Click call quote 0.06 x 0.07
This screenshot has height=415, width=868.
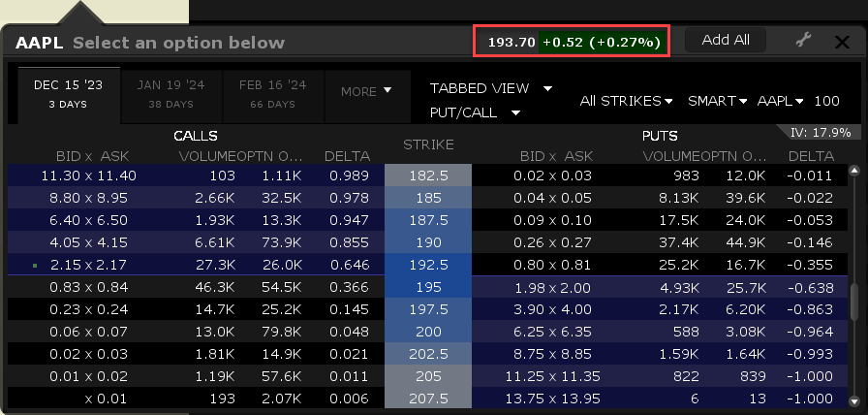coord(88,332)
